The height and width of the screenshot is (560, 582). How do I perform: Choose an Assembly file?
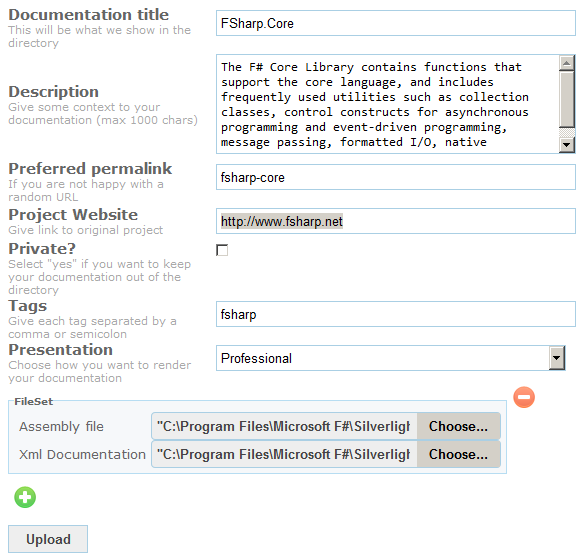[458, 426]
